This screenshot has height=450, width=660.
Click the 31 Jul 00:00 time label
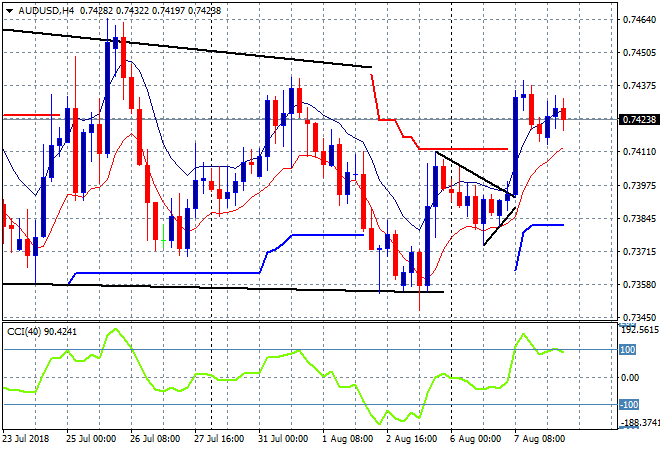[282, 439]
